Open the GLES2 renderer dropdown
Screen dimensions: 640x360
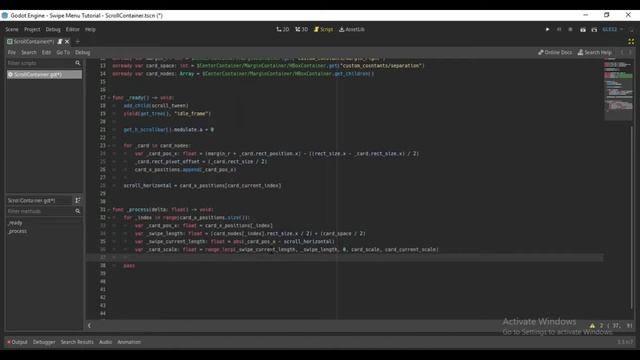pyautogui.click(x=613, y=29)
